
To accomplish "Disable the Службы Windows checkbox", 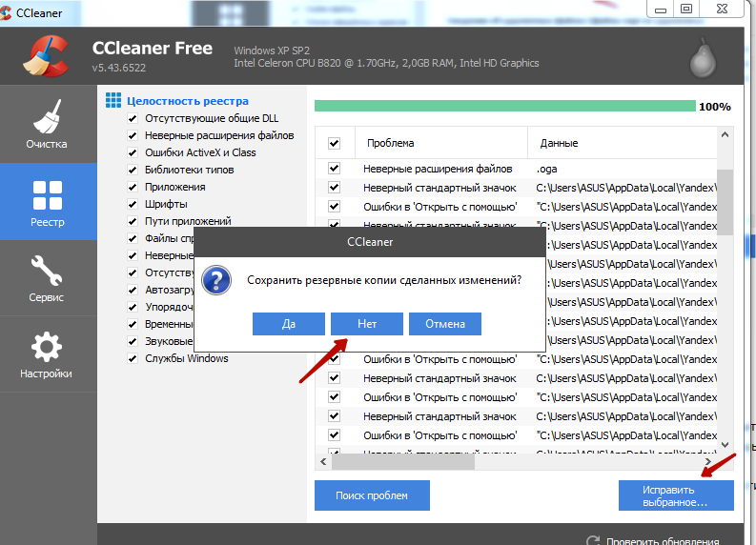I will pos(133,359).
